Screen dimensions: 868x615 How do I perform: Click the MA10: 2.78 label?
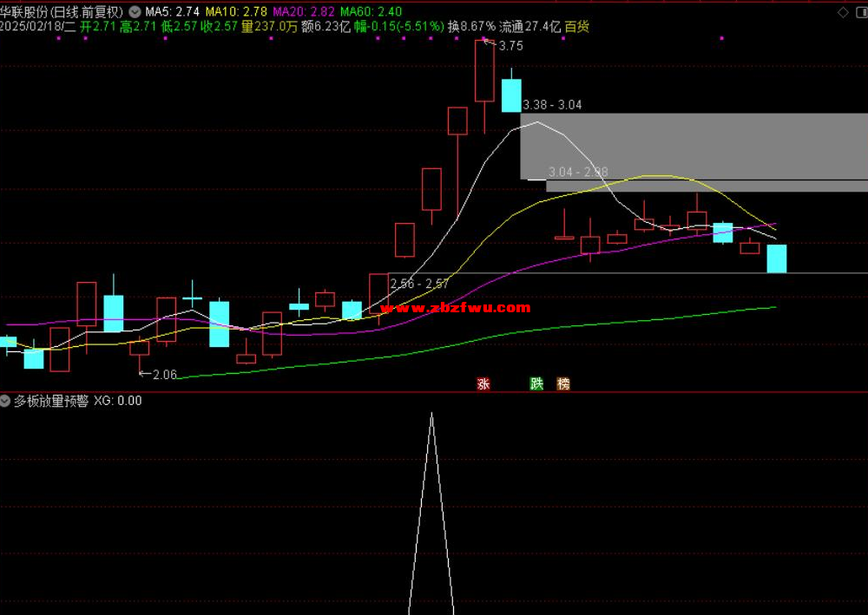click(x=236, y=11)
